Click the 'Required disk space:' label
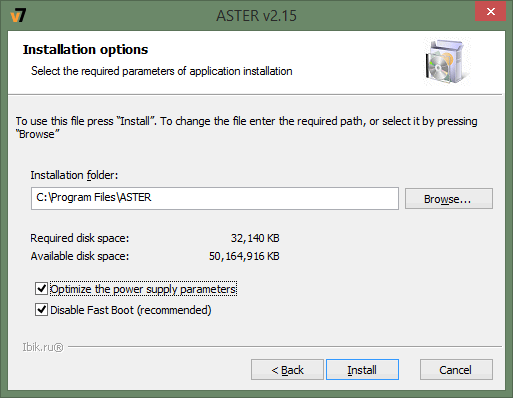Image resolution: width=513 pixels, height=398 pixels. 80,238
